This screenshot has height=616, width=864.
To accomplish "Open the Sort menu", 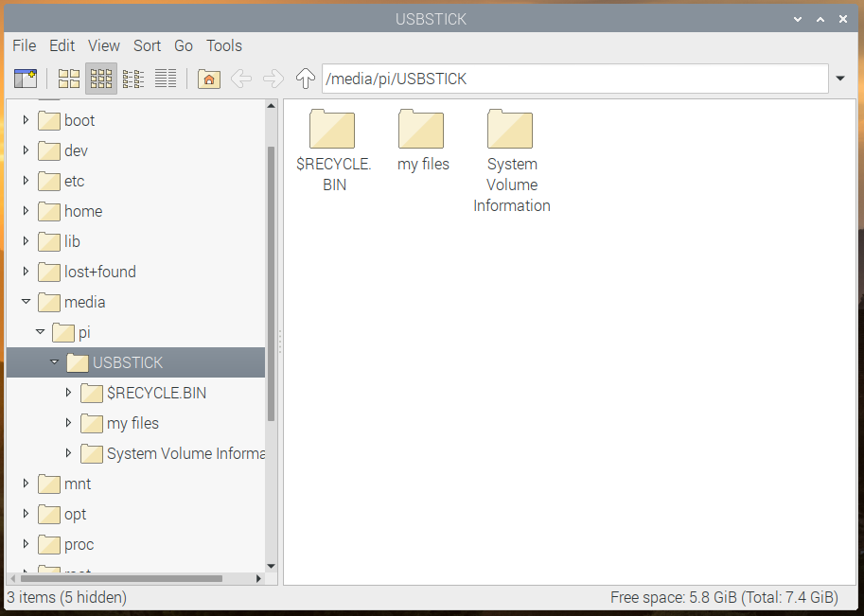I will pyautogui.click(x=147, y=45).
